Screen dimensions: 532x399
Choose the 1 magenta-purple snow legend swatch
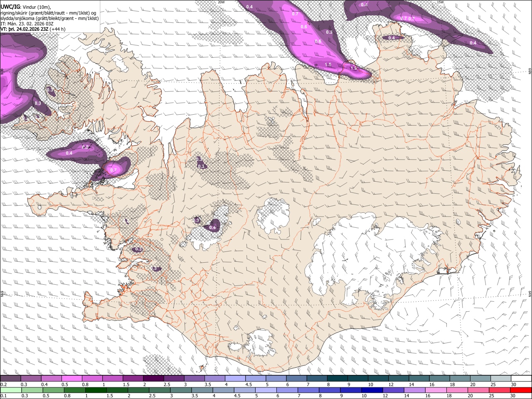tap(113, 379)
